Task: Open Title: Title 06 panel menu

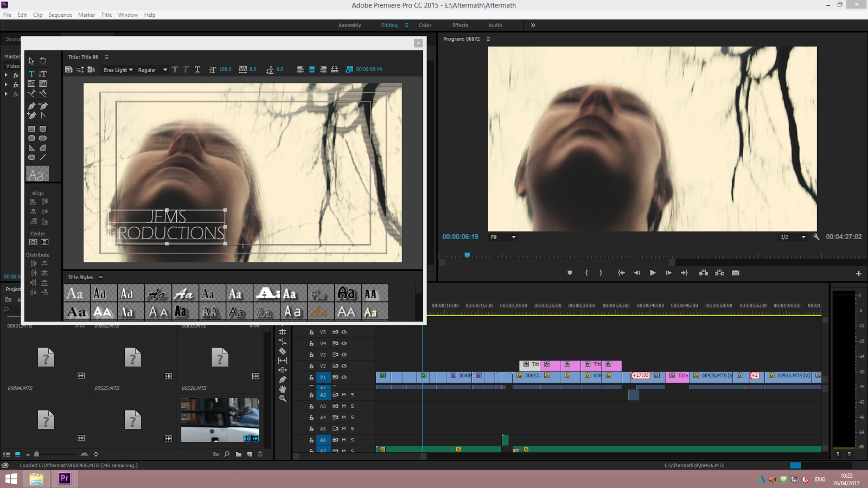Action: (x=106, y=57)
